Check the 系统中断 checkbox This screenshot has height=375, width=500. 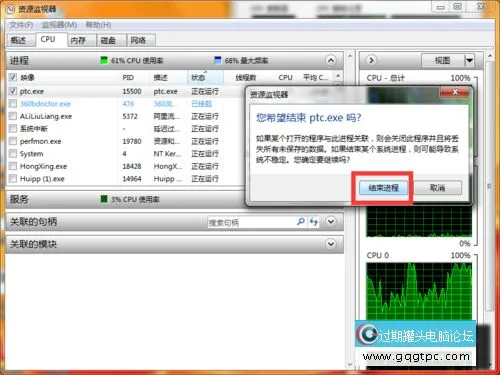[13, 128]
